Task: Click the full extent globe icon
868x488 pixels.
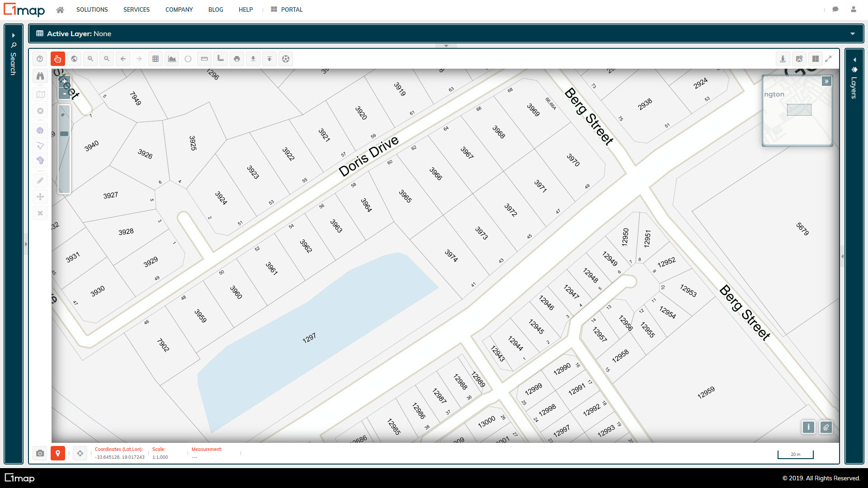Action: click(x=74, y=59)
